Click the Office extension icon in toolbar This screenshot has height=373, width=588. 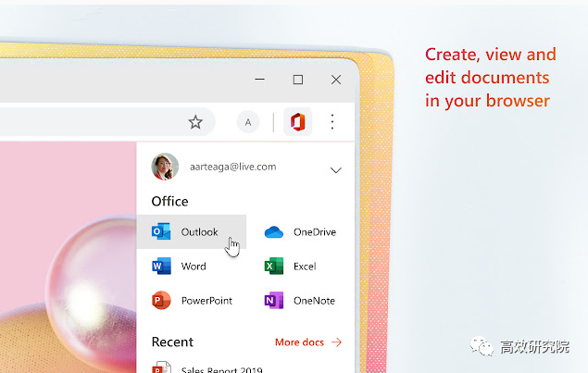tap(298, 122)
